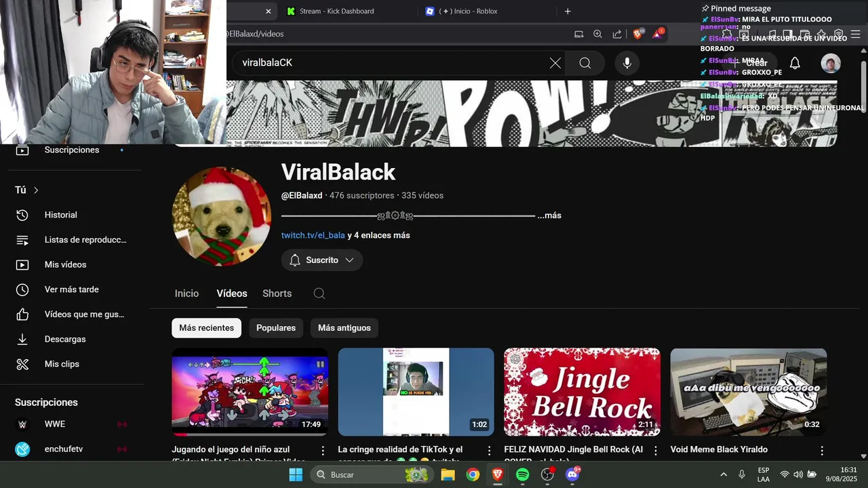868x488 pixels.
Task: Clear the search box with the X icon
Action: (x=555, y=63)
